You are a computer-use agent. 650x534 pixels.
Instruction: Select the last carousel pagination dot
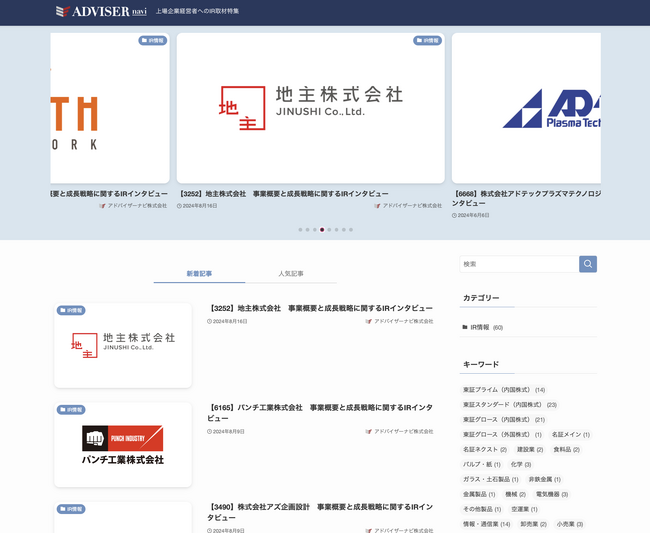click(x=351, y=230)
